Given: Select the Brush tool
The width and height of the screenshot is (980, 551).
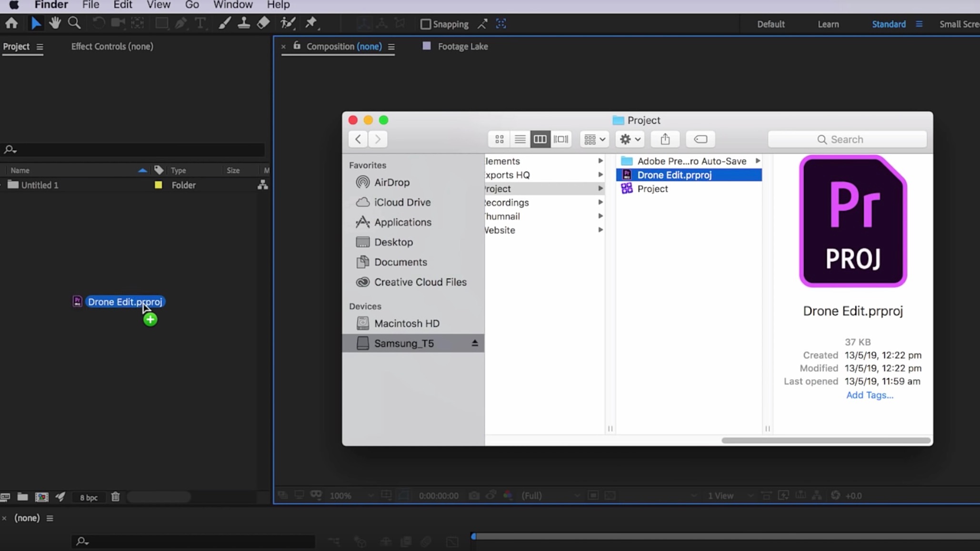Looking at the screenshot, I should [224, 23].
